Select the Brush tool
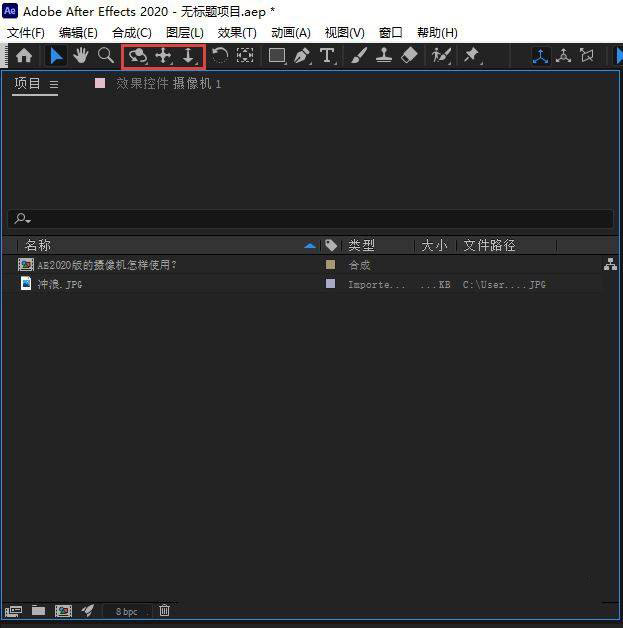The height and width of the screenshot is (628, 623). point(359,55)
